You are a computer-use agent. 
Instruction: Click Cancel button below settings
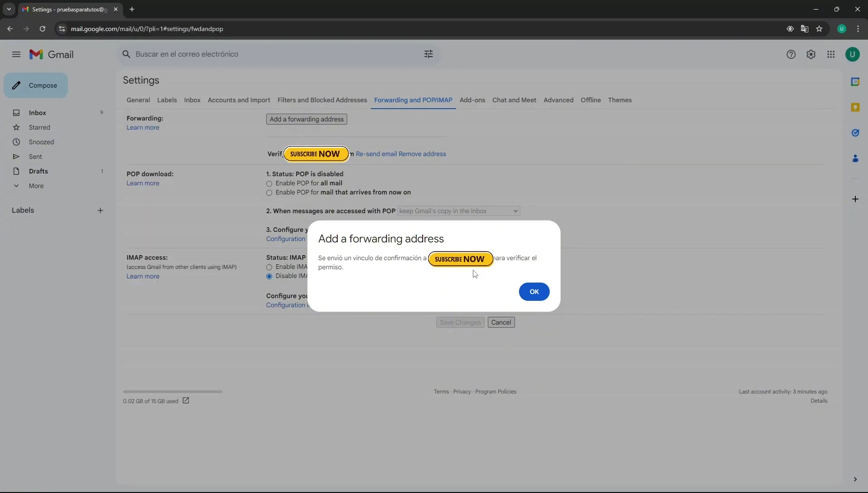[x=501, y=322]
